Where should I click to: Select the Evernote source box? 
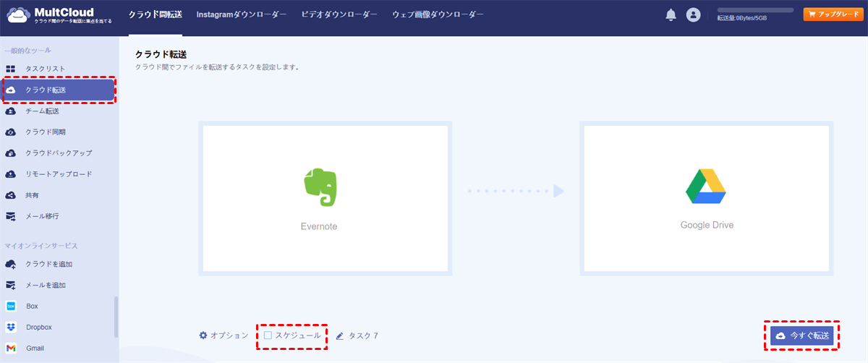(325, 198)
